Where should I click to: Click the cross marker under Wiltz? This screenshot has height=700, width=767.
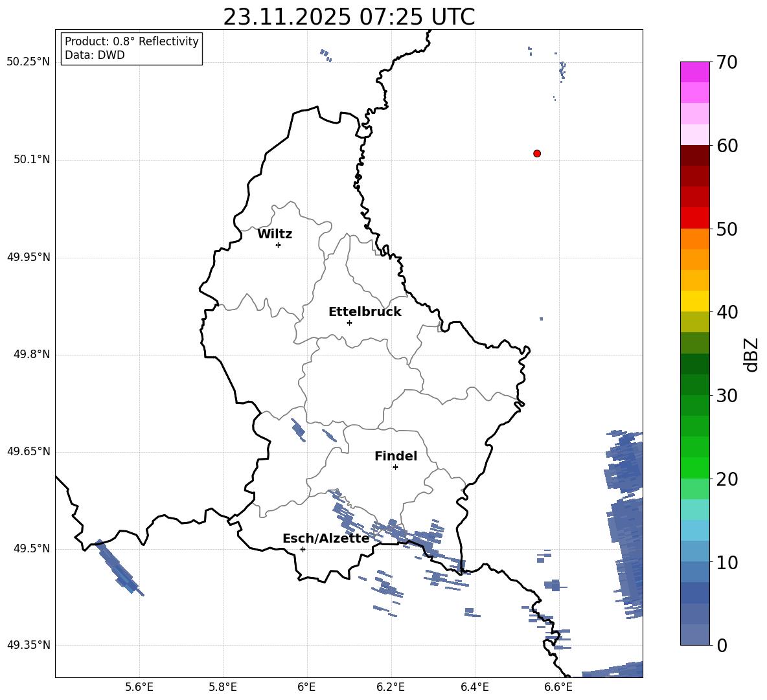point(279,245)
